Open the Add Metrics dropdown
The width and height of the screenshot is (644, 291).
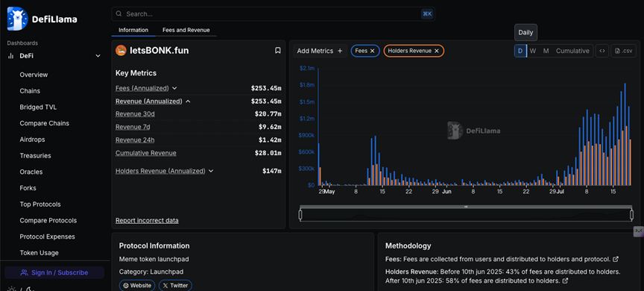(320, 51)
